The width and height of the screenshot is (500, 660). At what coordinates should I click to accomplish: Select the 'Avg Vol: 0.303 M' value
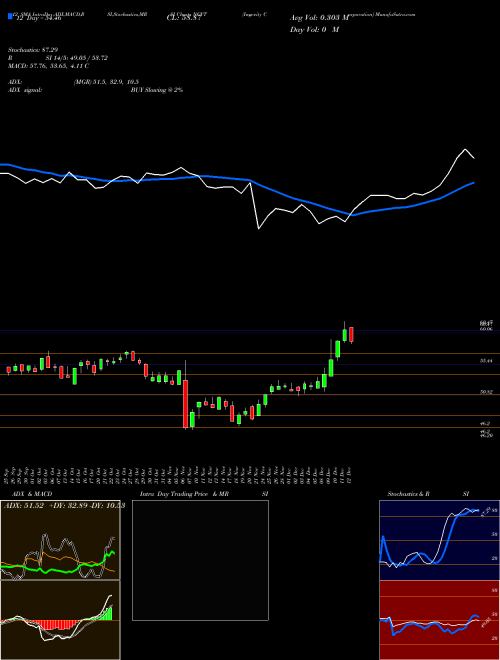[320, 18]
